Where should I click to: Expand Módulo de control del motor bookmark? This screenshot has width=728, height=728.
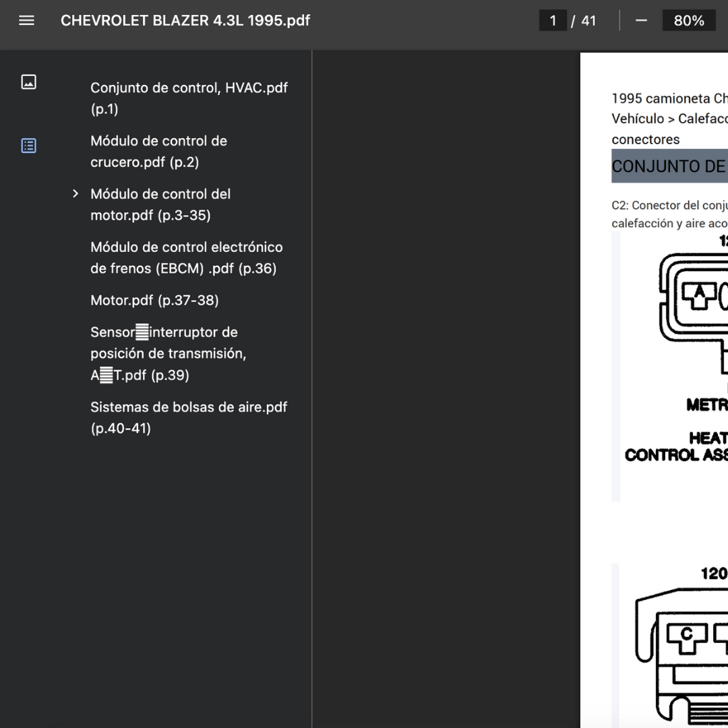pyautogui.click(x=75, y=193)
